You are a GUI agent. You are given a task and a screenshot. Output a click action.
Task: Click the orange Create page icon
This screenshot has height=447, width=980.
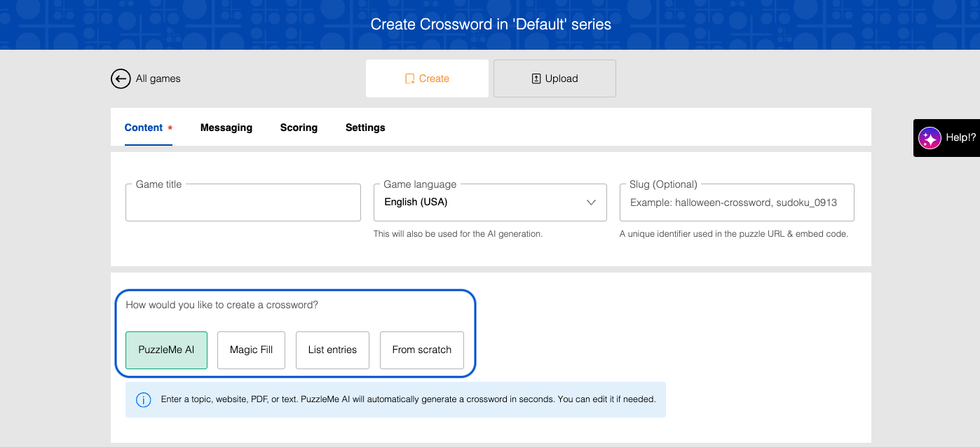click(410, 78)
